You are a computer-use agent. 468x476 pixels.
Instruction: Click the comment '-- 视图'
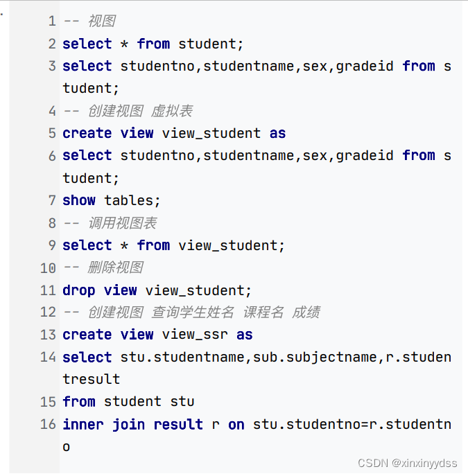pyautogui.click(x=89, y=21)
